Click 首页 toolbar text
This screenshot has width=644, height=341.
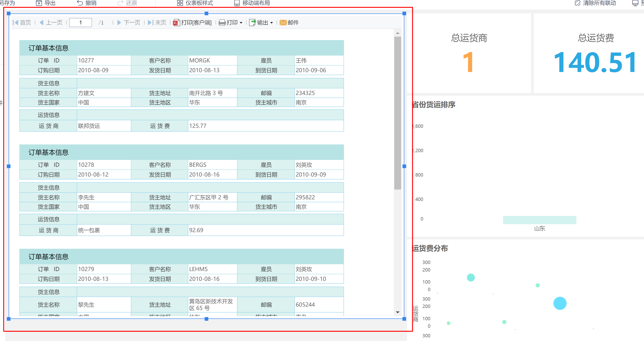(25, 23)
